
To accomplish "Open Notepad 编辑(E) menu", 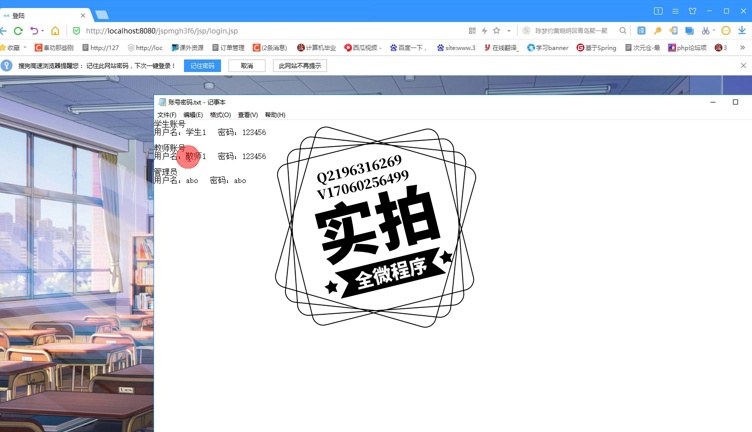I will tap(193, 115).
